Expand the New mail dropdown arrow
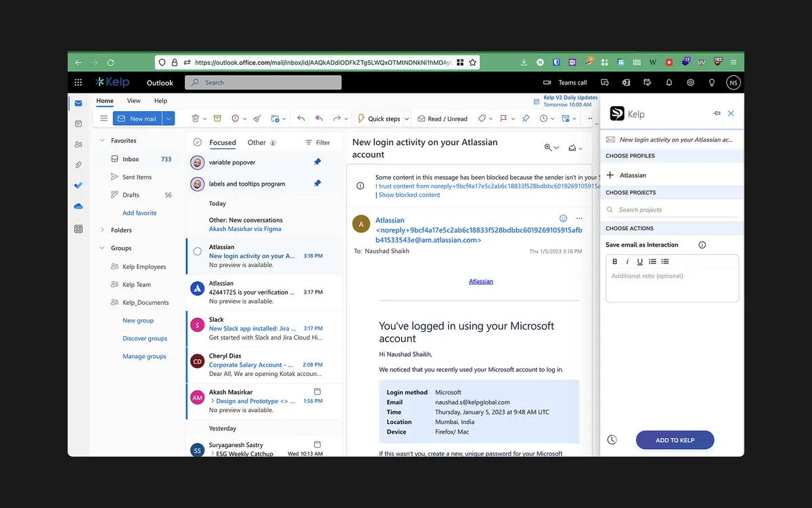 [x=168, y=119]
